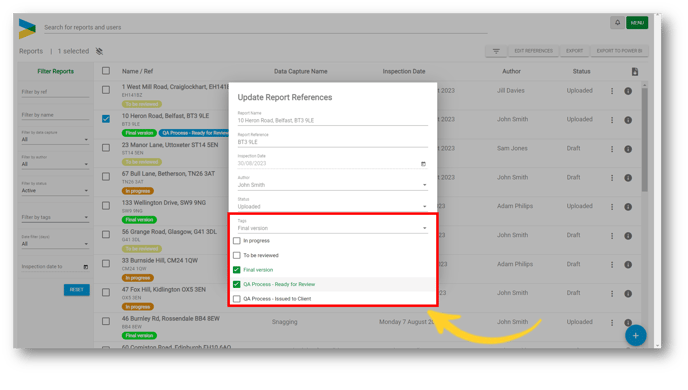Screen dimensions: 688x390
Task: Show info for 1 West Mill Road report
Action: point(628,91)
